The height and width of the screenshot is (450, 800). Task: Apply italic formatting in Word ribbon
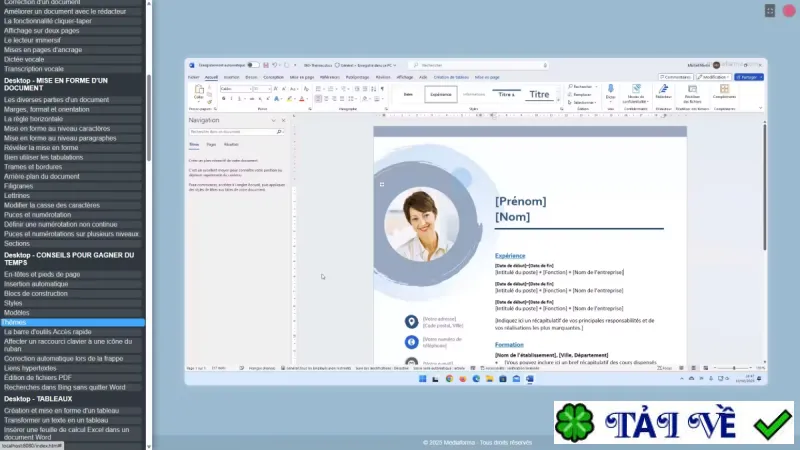(231, 99)
